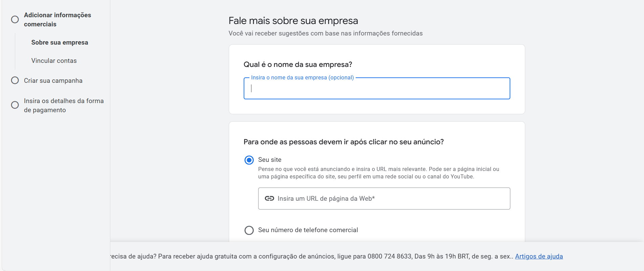Viewport: 644px width, 271px height.
Task: Select the radio button next to Seu site description
Action: [249, 160]
